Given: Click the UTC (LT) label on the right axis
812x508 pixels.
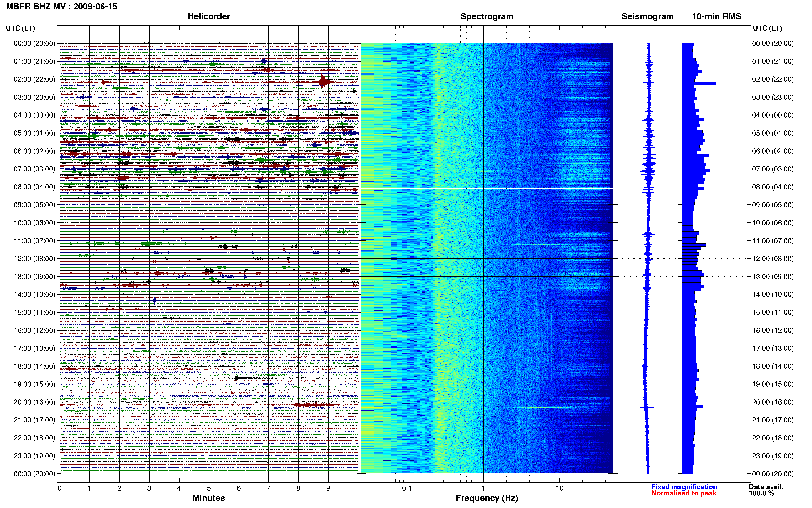Looking at the screenshot, I should point(767,28).
